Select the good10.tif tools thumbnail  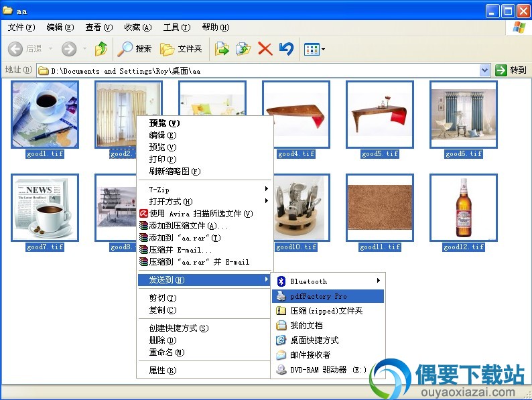(x=302, y=208)
